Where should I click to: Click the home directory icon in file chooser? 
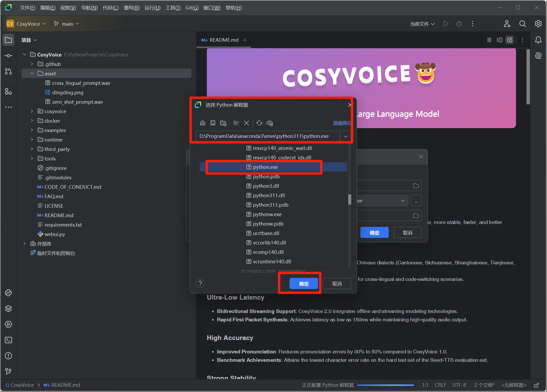[202, 123]
